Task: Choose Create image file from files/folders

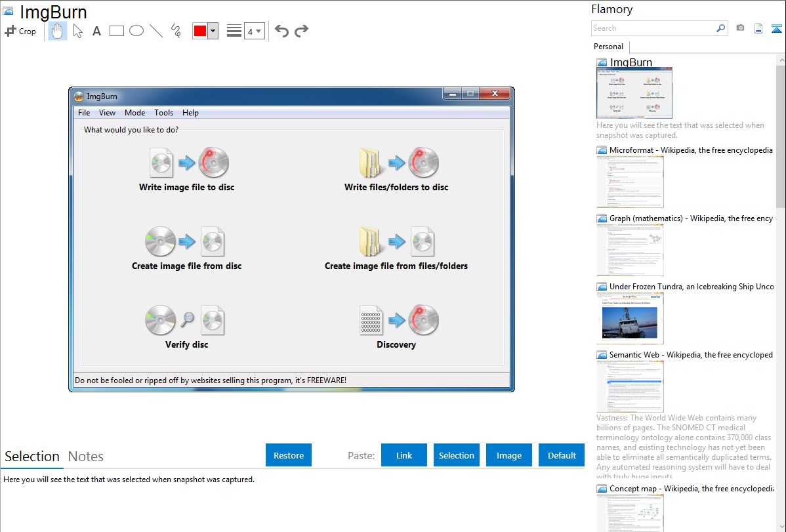Action: coord(396,248)
